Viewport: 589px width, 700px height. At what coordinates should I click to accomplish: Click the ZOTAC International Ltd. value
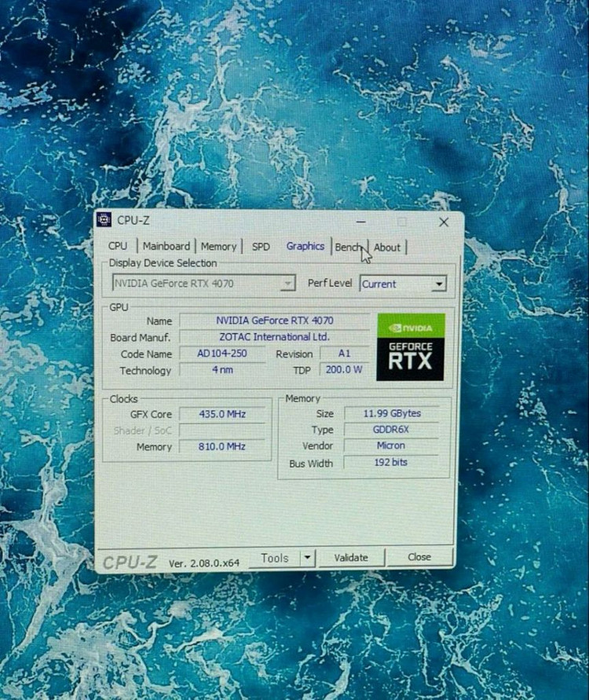(x=274, y=337)
